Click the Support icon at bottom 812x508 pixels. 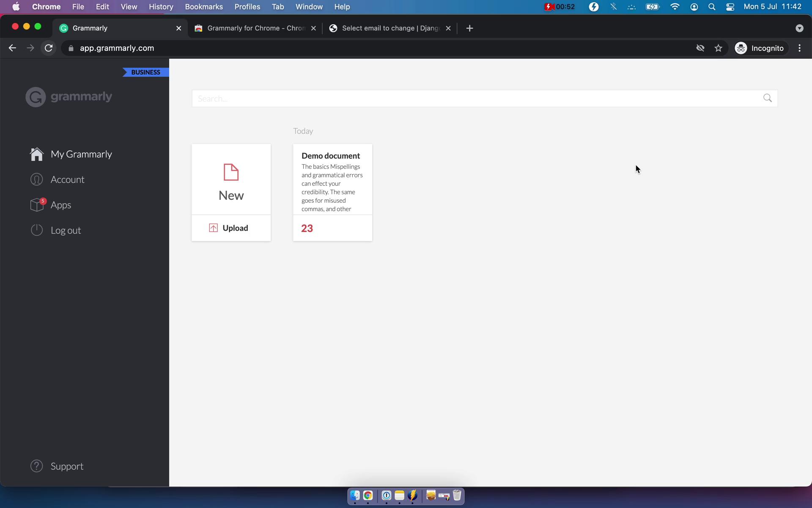[x=36, y=466]
